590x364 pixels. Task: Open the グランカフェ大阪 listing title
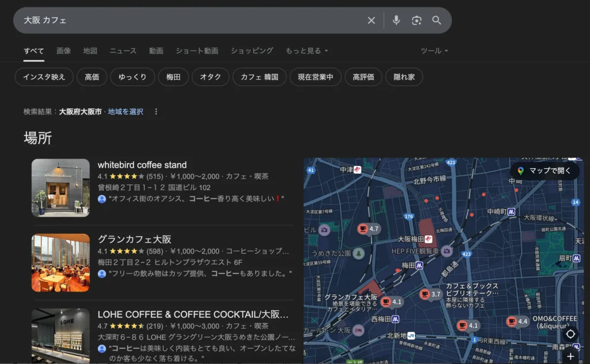[134, 239]
